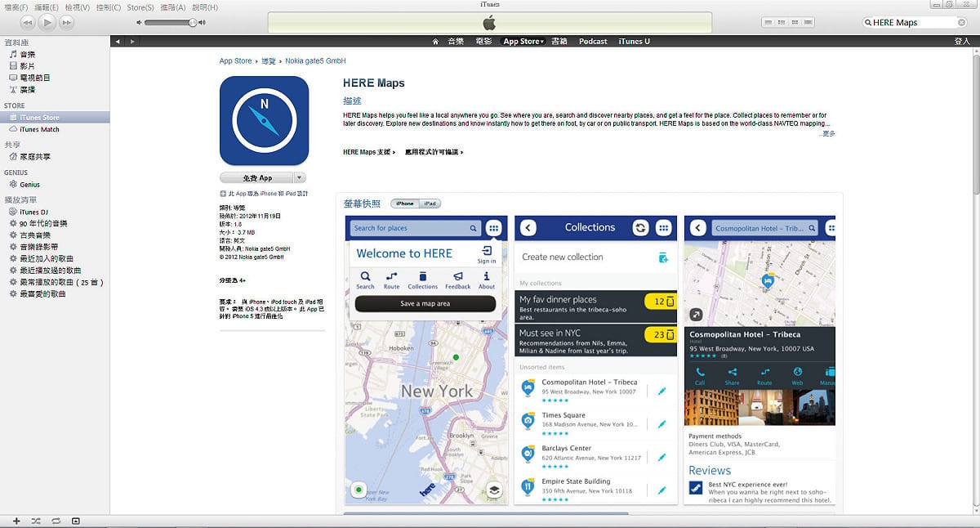Select 電視節目 in the sidebar
This screenshot has height=528, width=980.
[x=35, y=78]
